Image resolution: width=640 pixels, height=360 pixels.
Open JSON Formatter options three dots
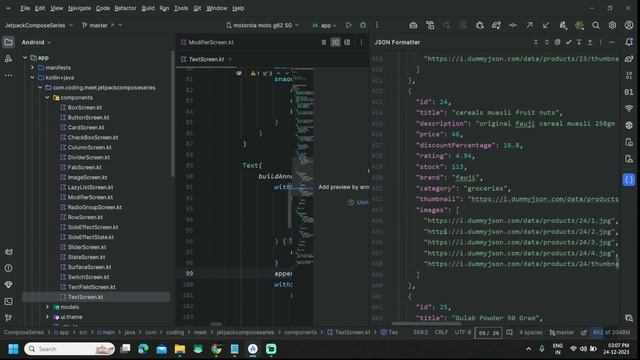[x=600, y=42]
